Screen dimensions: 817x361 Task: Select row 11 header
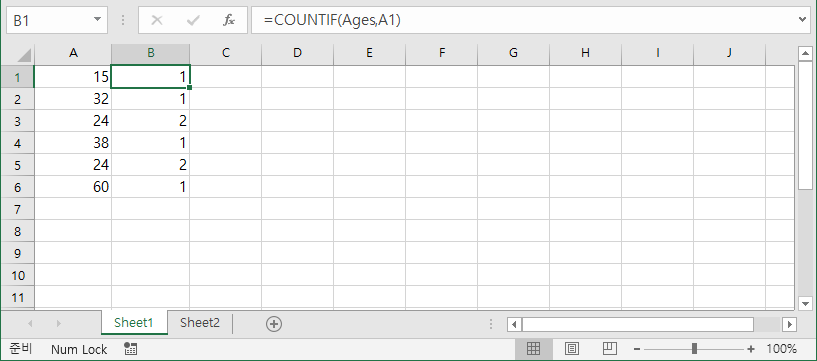(x=17, y=297)
